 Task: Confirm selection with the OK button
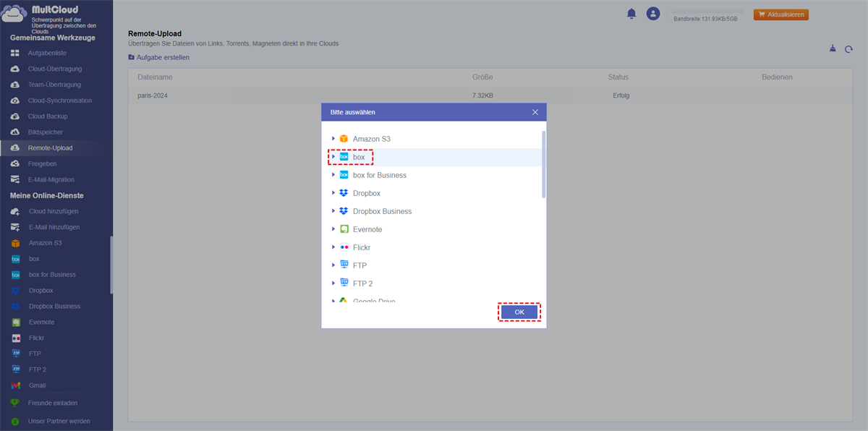(519, 312)
